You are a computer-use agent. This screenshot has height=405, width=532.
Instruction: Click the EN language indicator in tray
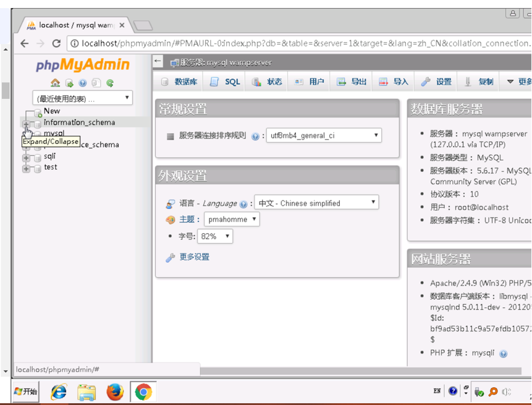tap(437, 391)
